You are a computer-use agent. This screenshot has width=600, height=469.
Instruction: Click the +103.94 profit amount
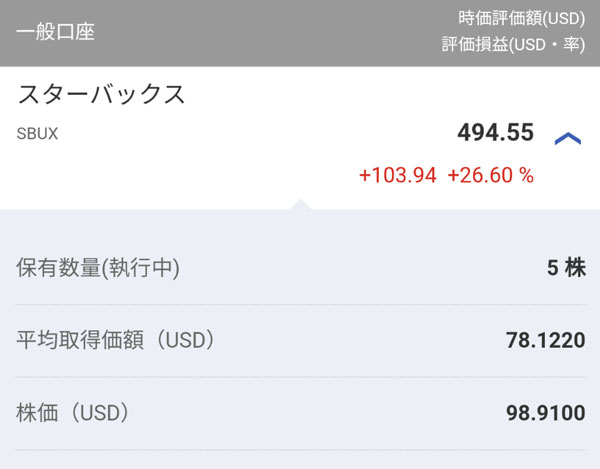click(397, 175)
